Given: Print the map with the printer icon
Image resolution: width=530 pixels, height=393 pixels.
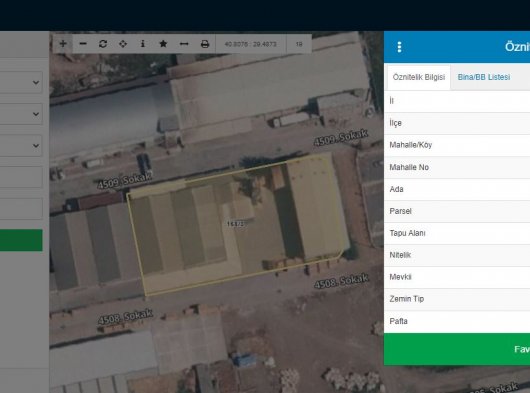Looking at the screenshot, I should (205, 44).
